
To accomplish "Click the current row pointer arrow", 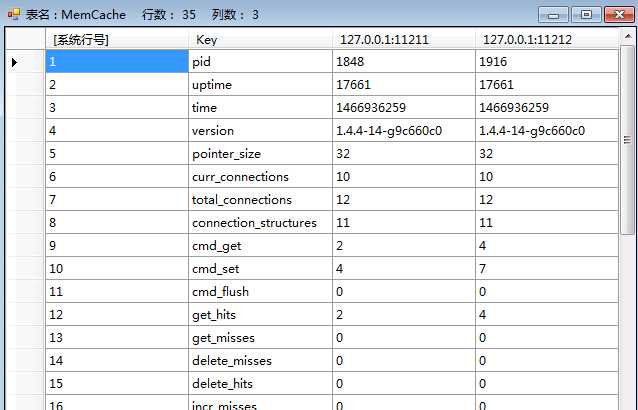I will tap(15, 62).
